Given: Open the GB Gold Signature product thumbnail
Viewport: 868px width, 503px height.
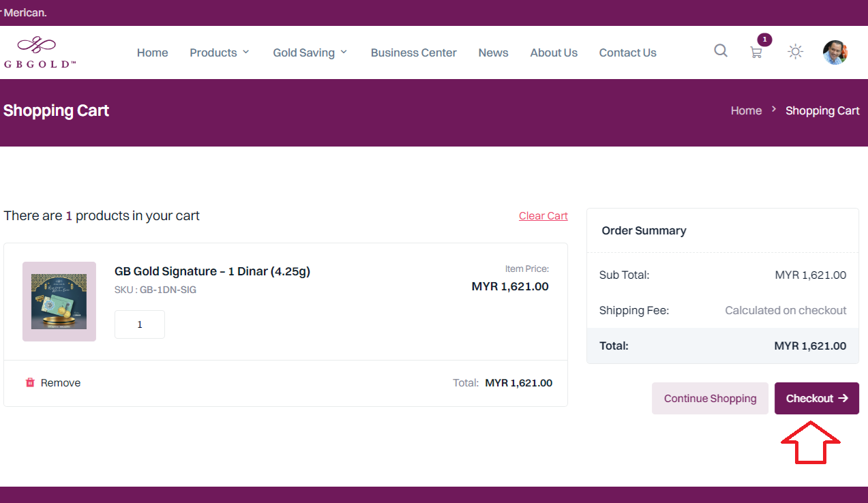Looking at the screenshot, I should (59, 301).
